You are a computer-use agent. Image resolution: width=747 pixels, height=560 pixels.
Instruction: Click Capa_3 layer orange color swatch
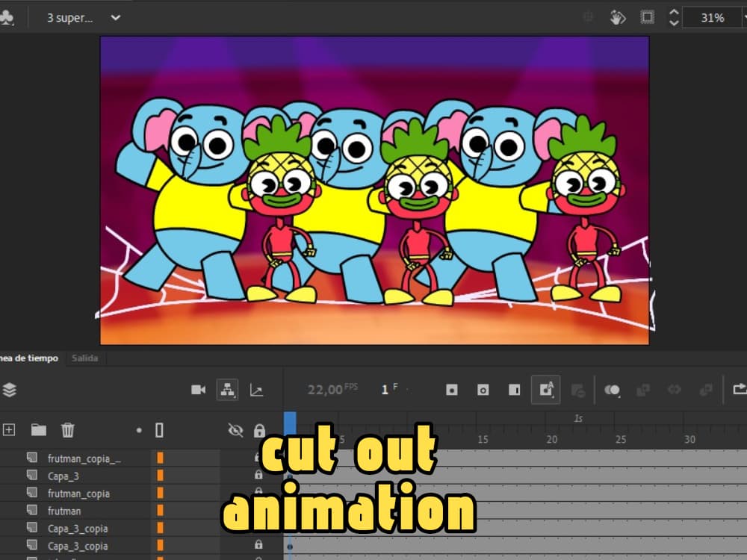pyautogui.click(x=160, y=475)
